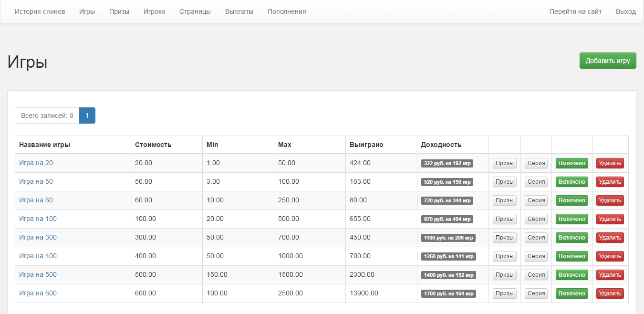
Task: Select pagination page 1
Action: pyautogui.click(x=87, y=115)
